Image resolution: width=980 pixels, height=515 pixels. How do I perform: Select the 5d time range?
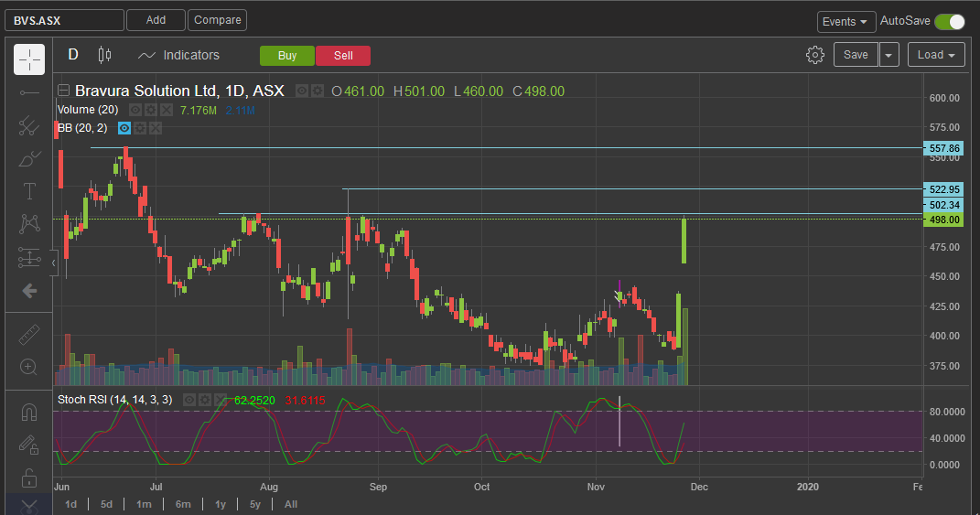coord(106,504)
